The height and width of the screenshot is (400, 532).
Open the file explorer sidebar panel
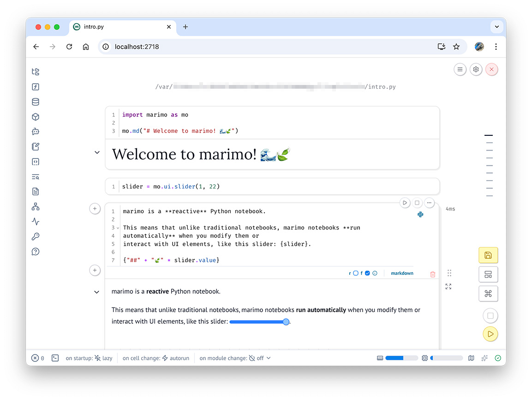[x=36, y=72]
